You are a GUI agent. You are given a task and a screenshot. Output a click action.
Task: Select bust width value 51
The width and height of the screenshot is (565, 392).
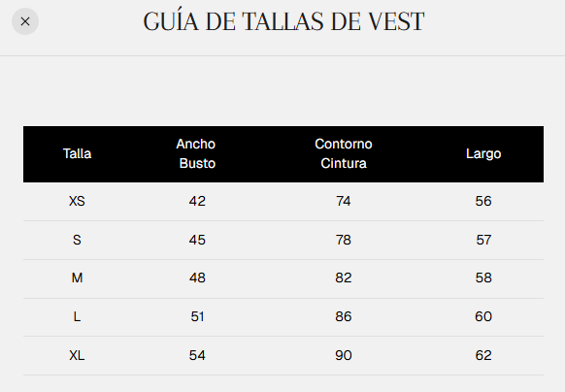pos(197,317)
